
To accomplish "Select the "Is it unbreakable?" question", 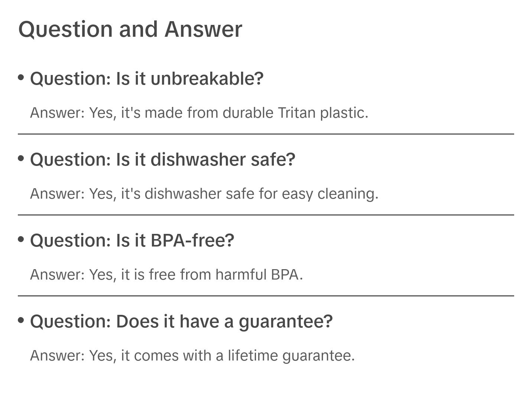I will [x=147, y=79].
